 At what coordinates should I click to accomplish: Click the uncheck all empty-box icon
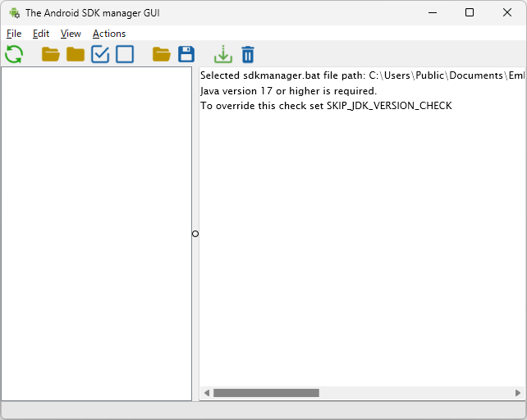(125, 54)
